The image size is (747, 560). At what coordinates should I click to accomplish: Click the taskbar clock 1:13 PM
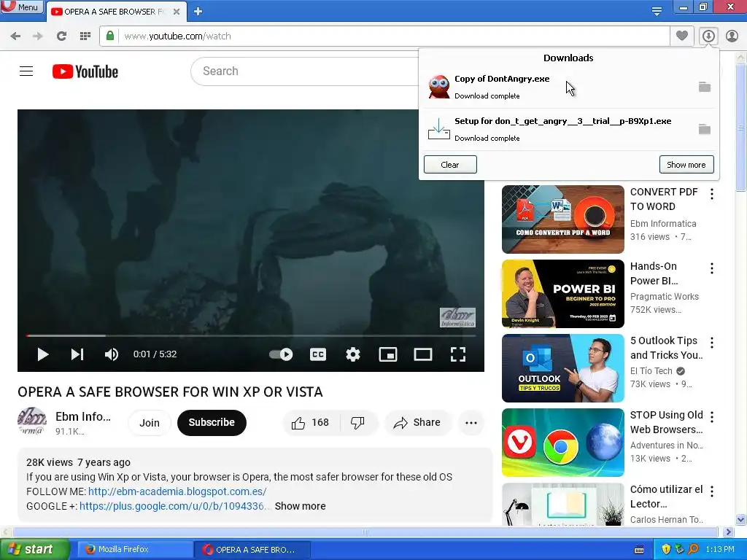point(720,550)
